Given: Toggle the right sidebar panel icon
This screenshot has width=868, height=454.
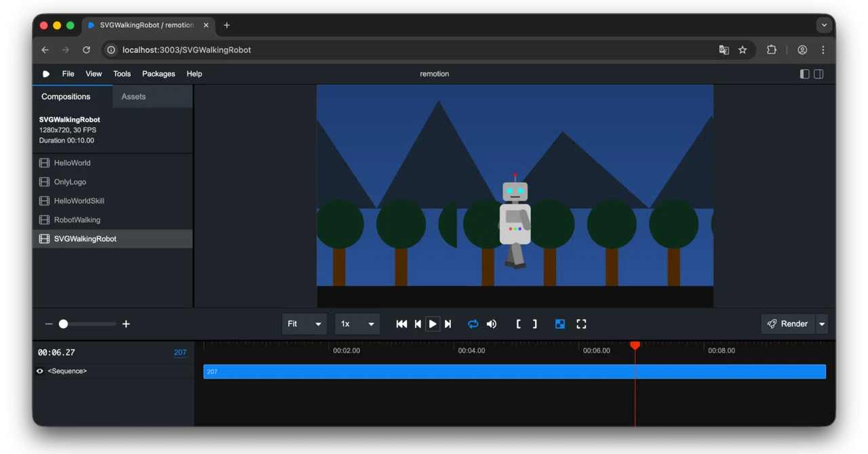Looking at the screenshot, I should 818,74.
